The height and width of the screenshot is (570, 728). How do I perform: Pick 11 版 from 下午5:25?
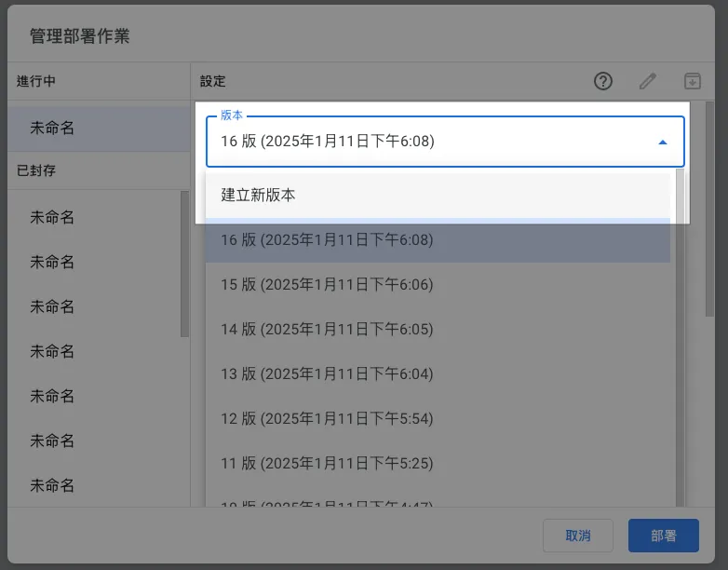pos(438,464)
